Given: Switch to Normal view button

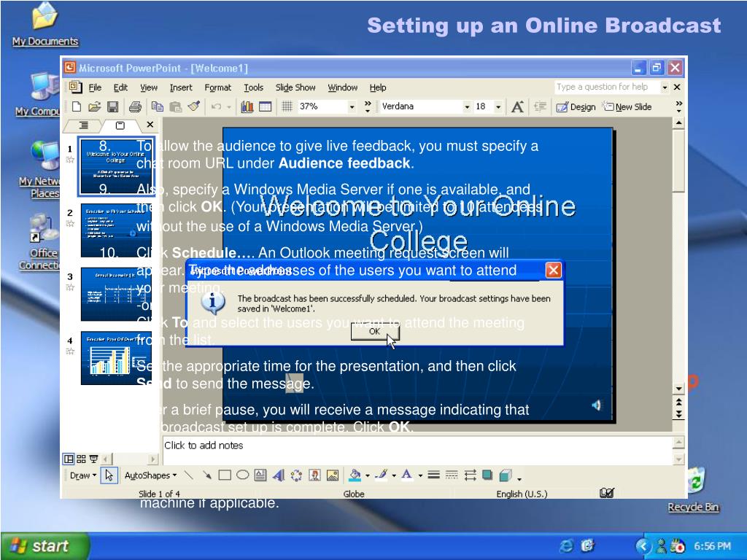Looking at the screenshot, I should point(69,459).
